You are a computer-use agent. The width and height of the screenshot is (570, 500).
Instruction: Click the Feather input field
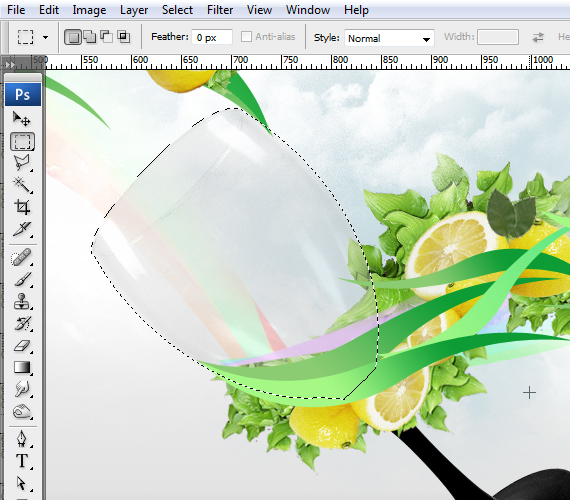click(212, 37)
